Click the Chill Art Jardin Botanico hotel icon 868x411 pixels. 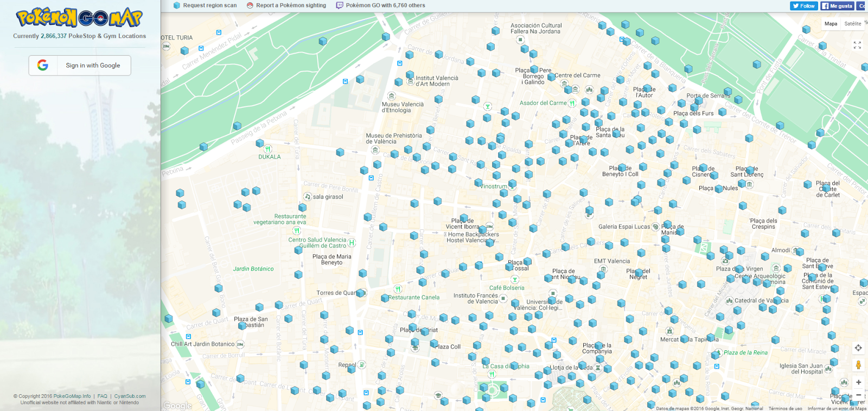tap(240, 344)
